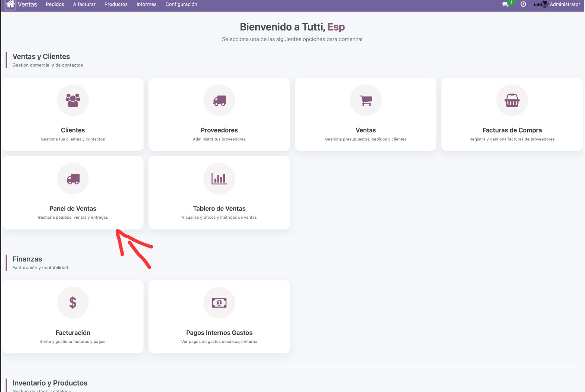The width and height of the screenshot is (585, 392).
Task: Open the Configuración menu
Action: (181, 4)
